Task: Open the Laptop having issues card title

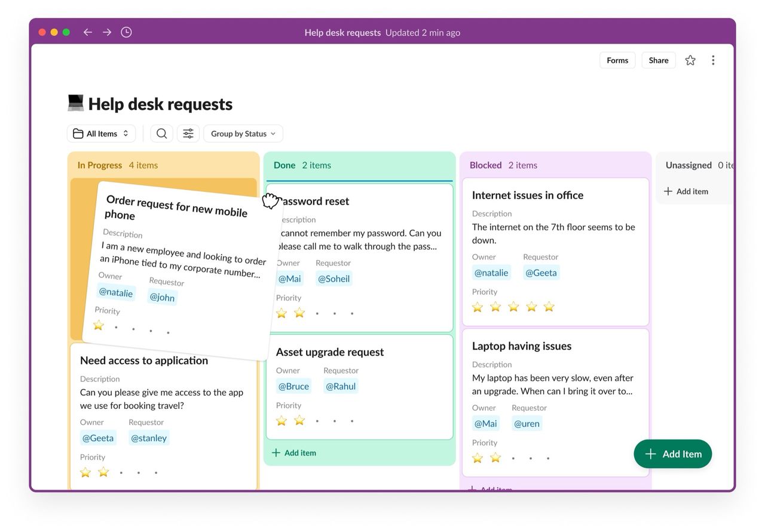Action: [521, 346]
